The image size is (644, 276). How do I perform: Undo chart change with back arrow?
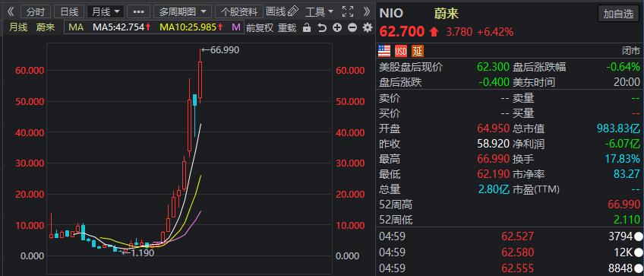pos(322,27)
